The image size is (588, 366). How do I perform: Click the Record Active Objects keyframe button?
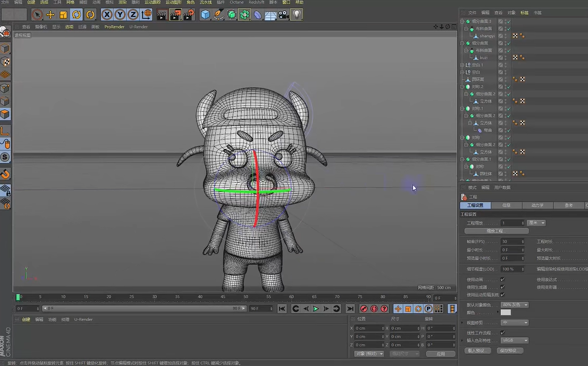click(364, 308)
